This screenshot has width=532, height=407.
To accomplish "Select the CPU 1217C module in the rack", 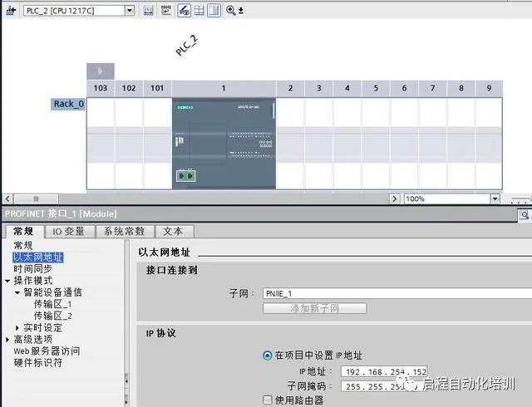I will coord(224,143).
